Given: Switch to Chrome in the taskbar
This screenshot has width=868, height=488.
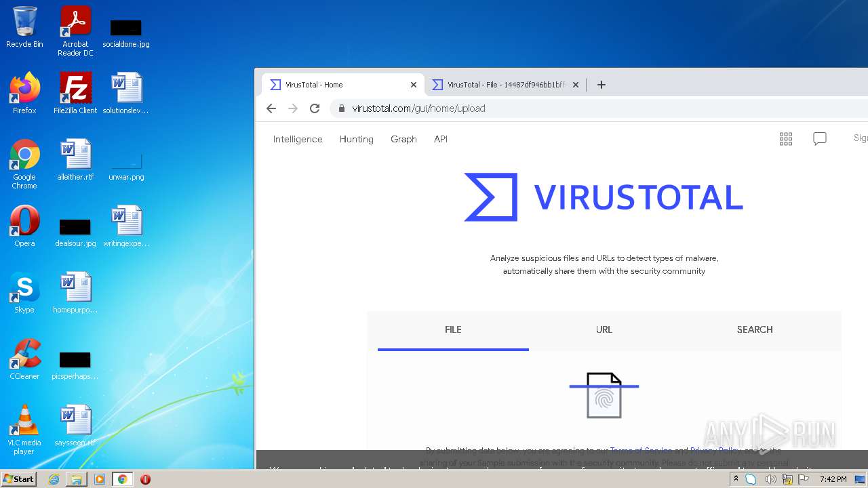Looking at the screenshot, I should (x=122, y=479).
